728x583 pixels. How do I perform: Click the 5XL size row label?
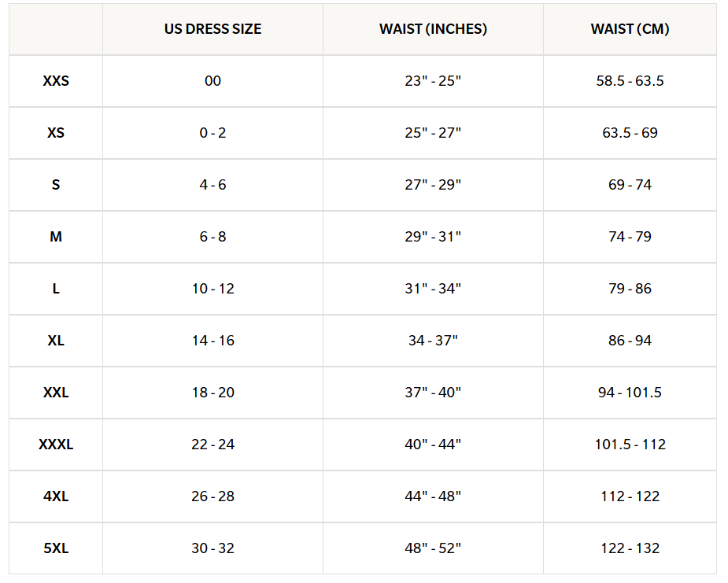56,548
